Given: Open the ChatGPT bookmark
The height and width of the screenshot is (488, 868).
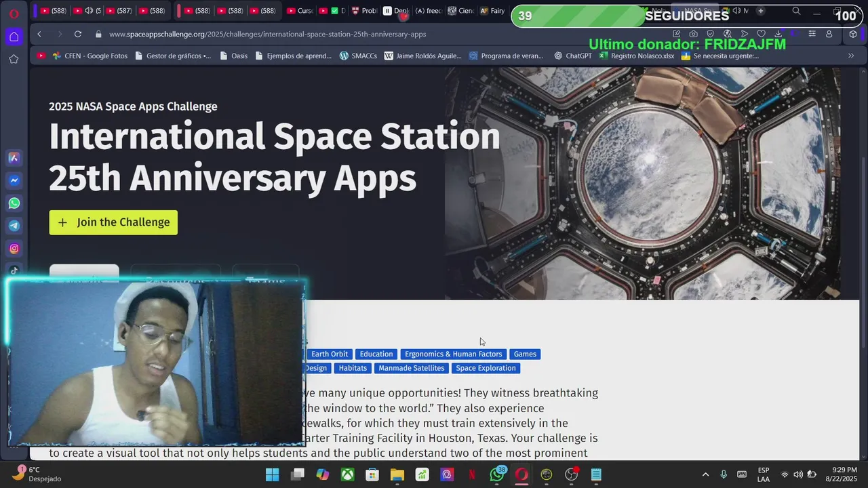Looking at the screenshot, I should pos(573,56).
